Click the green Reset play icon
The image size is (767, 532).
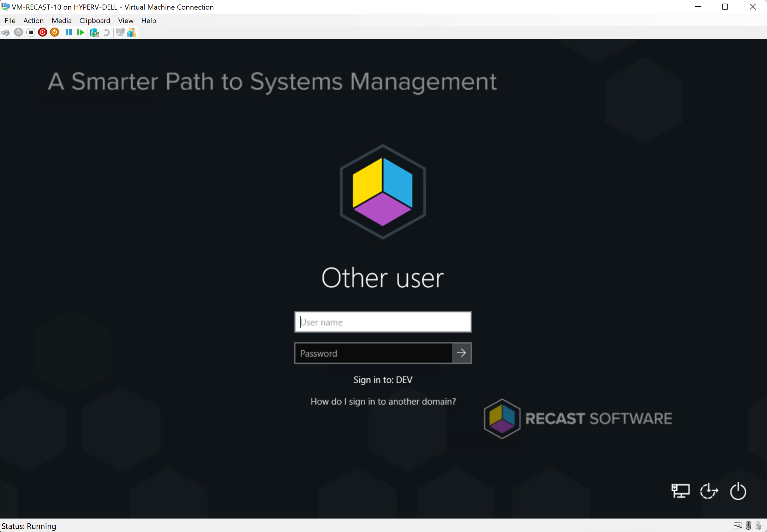[x=80, y=32]
